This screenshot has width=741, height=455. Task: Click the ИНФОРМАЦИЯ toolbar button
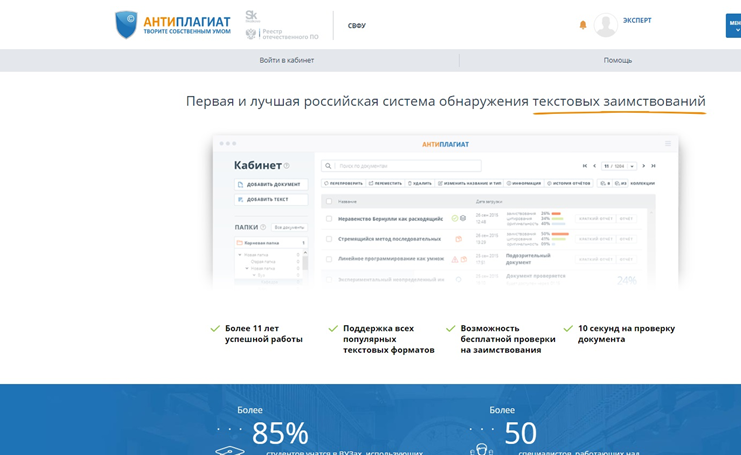pyautogui.click(x=524, y=183)
